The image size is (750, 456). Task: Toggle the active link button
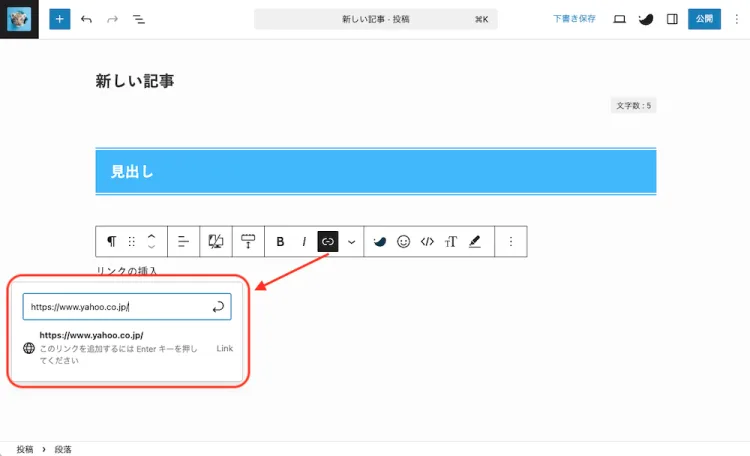point(328,242)
